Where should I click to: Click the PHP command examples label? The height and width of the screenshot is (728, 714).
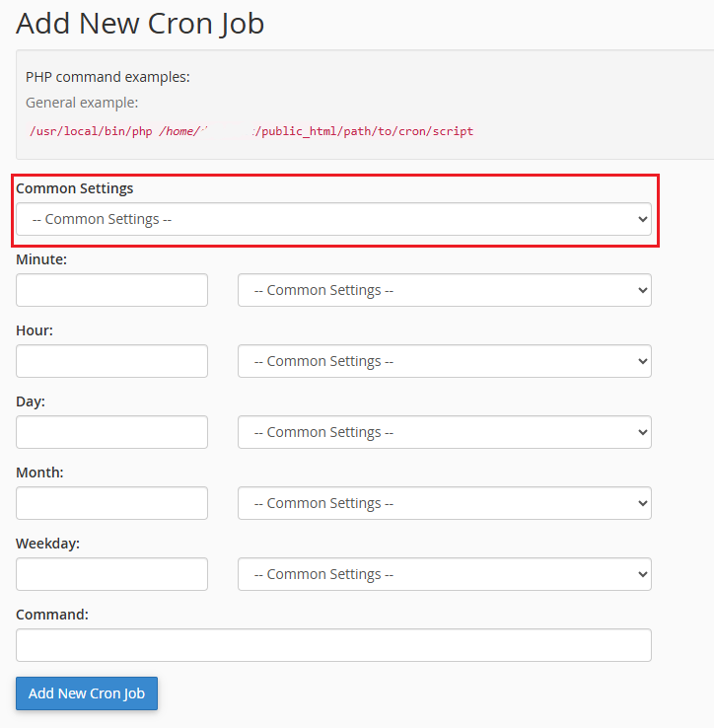pos(107,77)
